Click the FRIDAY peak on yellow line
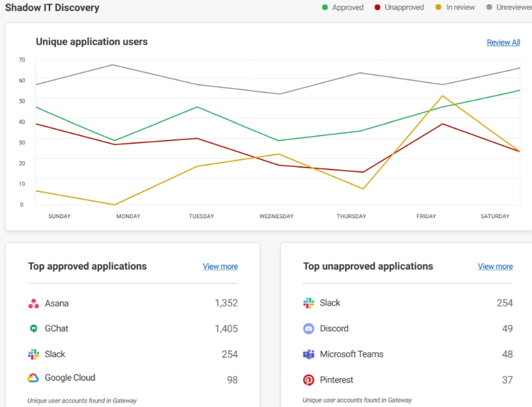Screen dimensions: 532x407 pos(442,96)
